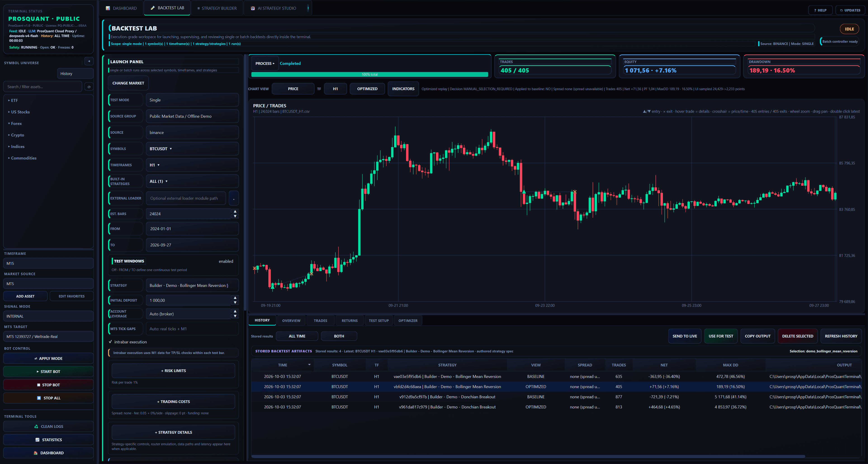Screen dimensions: 868x464
Task: Toggle the ALL TIME stored results filter
Action: pyautogui.click(x=297, y=336)
